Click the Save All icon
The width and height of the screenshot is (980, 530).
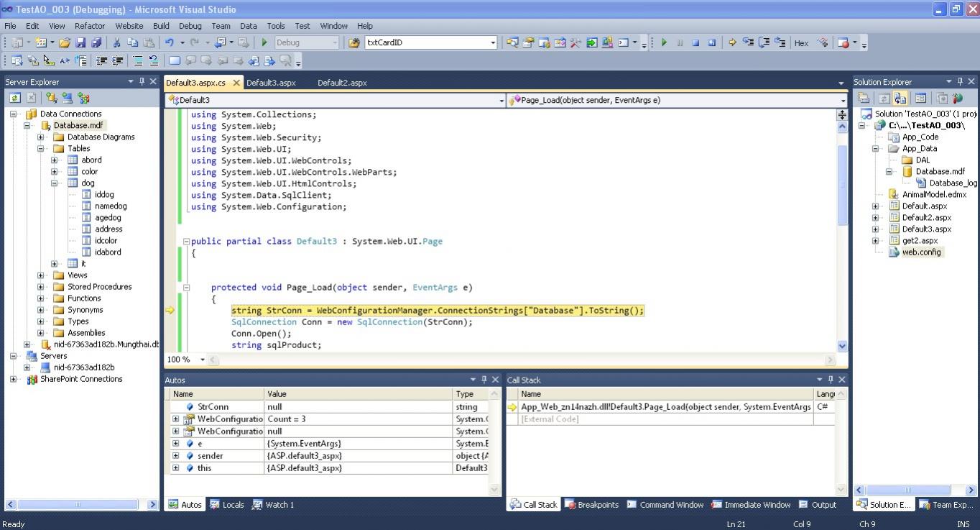pyautogui.click(x=96, y=42)
